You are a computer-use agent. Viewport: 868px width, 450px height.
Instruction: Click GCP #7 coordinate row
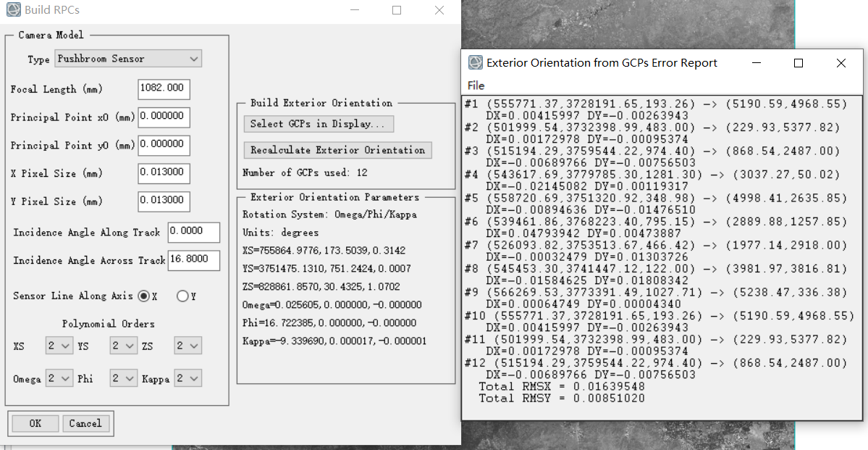pyautogui.click(x=656, y=245)
